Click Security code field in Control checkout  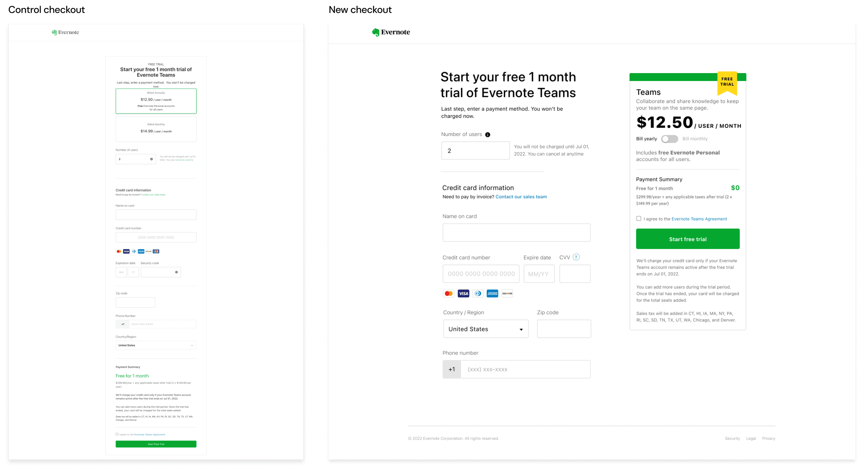[161, 272]
